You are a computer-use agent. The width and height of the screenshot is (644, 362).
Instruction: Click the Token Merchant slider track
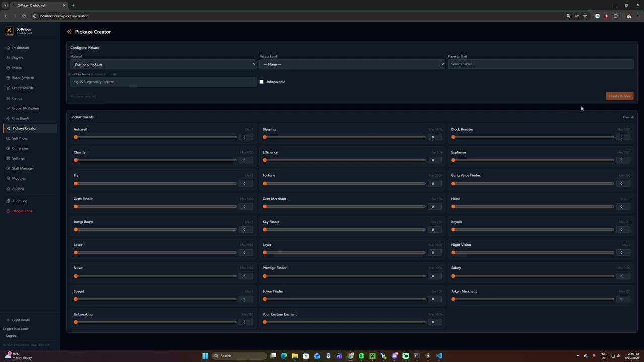[533, 299]
